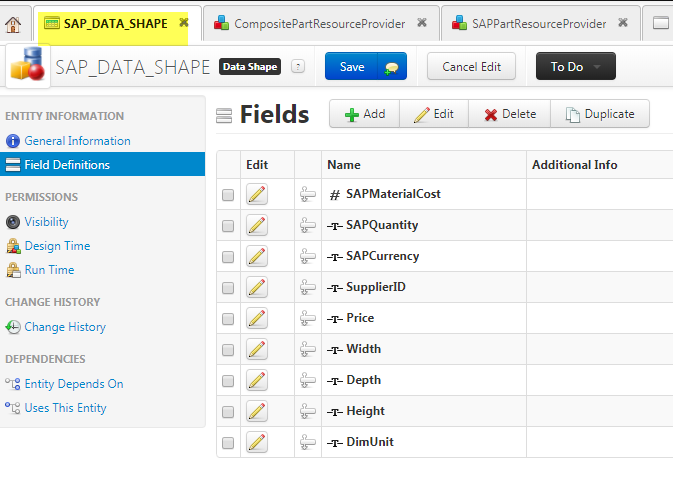The image size is (673, 483).
Task: Check the Depth row checkbox
Action: 228,381
